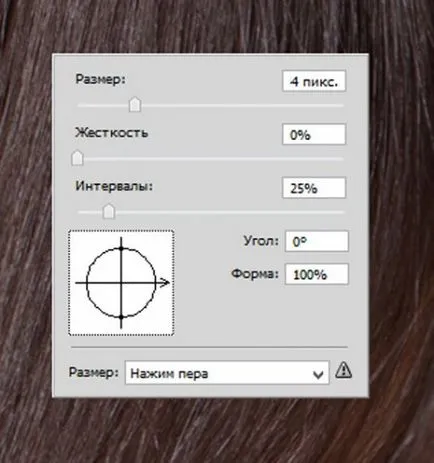The image size is (434, 463).
Task: Click the bottom roundness dot on brush circle
Action: (x=121, y=317)
